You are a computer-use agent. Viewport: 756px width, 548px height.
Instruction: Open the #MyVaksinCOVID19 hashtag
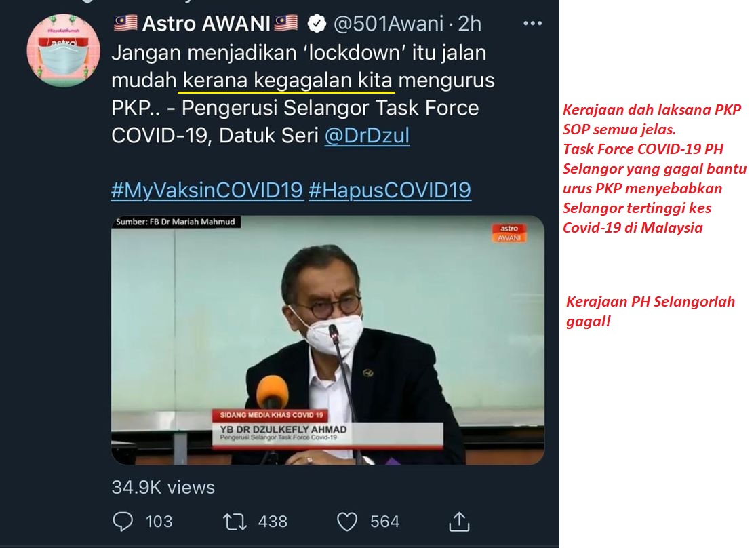tap(207, 190)
